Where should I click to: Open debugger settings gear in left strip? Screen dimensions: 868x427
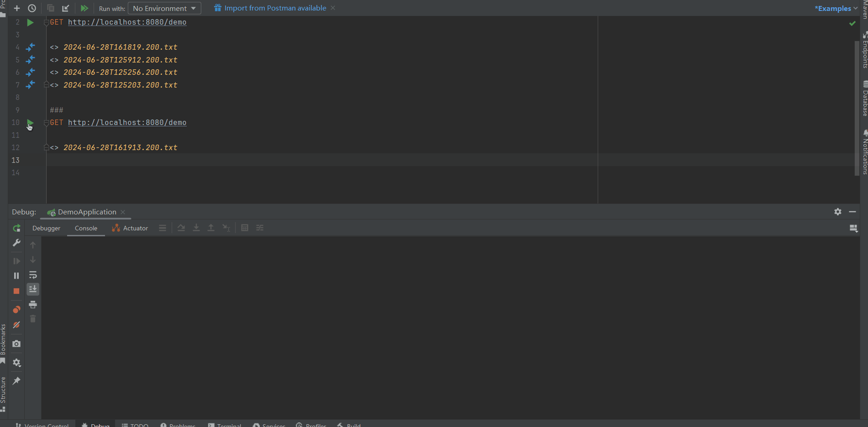tap(16, 363)
